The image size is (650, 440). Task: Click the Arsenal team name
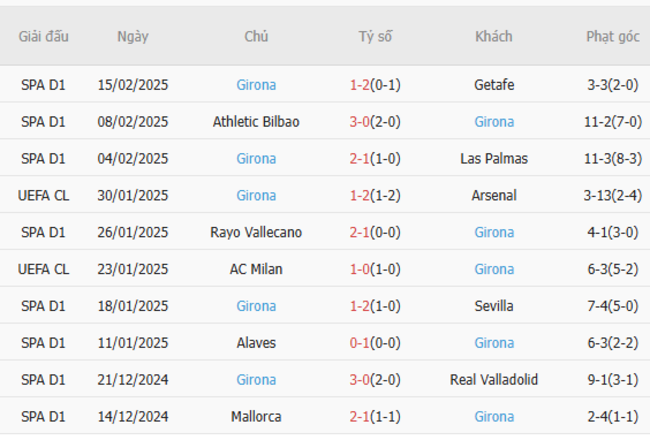point(494,196)
